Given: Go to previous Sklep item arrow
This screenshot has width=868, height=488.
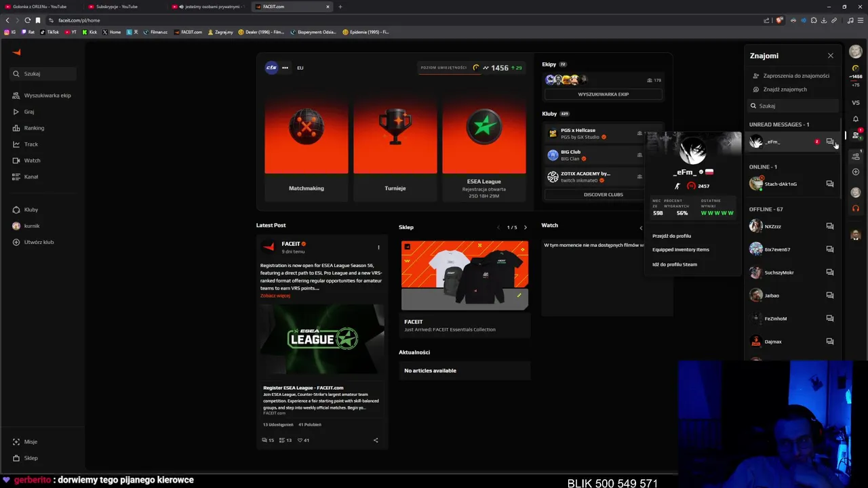Looking at the screenshot, I should click(498, 228).
